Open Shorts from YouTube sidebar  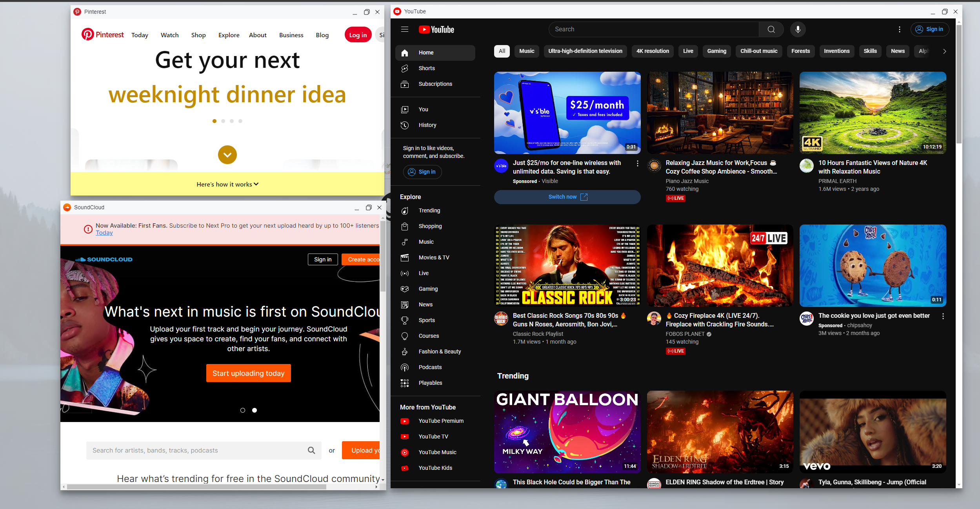point(426,68)
